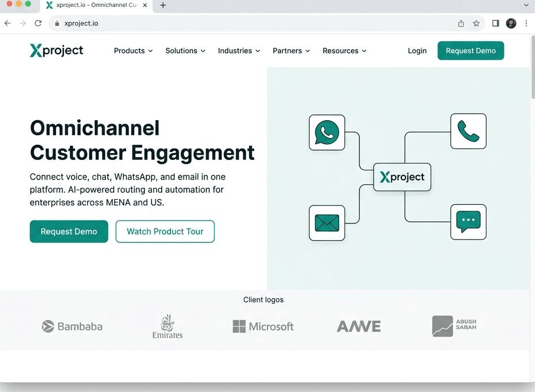Click Request Demo in the header
This screenshot has height=392, width=535.
coord(470,50)
